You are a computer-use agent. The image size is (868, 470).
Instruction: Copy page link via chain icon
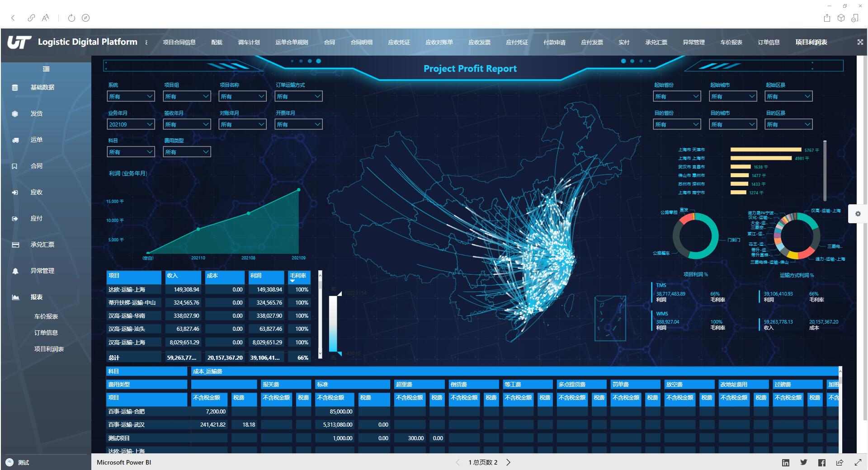click(x=31, y=18)
